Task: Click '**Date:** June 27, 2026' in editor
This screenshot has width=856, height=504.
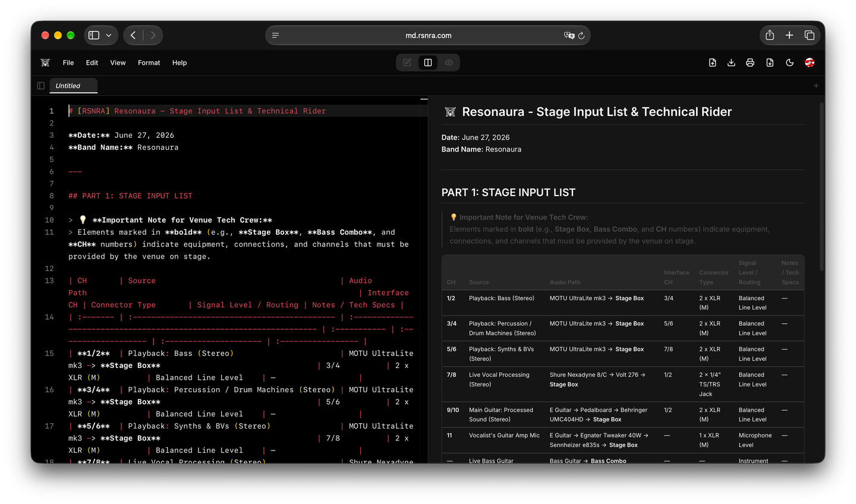Action: (x=121, y=136)
